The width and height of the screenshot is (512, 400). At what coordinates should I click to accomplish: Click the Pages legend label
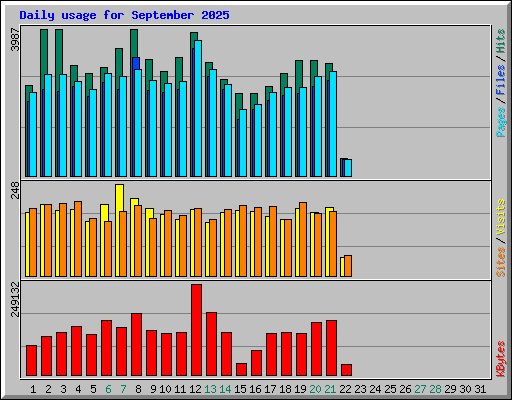501,122
